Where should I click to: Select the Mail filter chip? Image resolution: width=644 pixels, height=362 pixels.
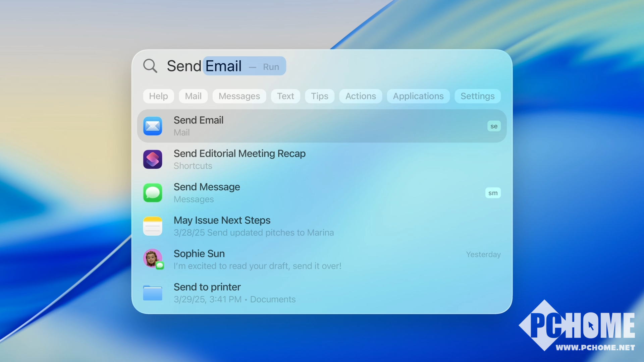click(x=193, y=96)
